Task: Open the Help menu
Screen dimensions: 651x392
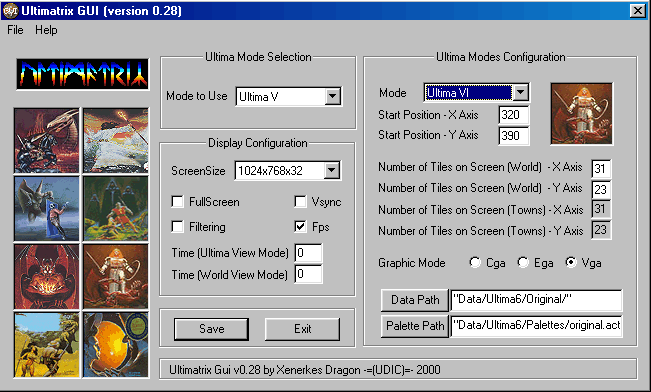Action: click(x=46, y=30)
